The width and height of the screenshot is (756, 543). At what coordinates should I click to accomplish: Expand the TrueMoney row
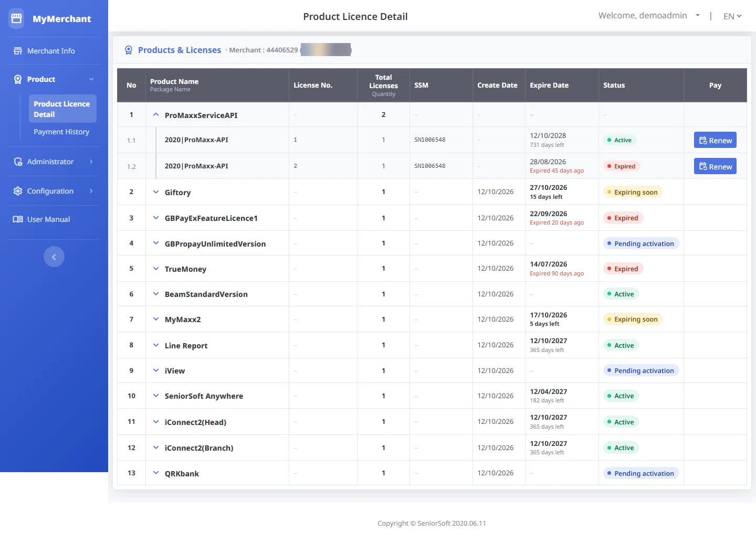tap(156, 269)
